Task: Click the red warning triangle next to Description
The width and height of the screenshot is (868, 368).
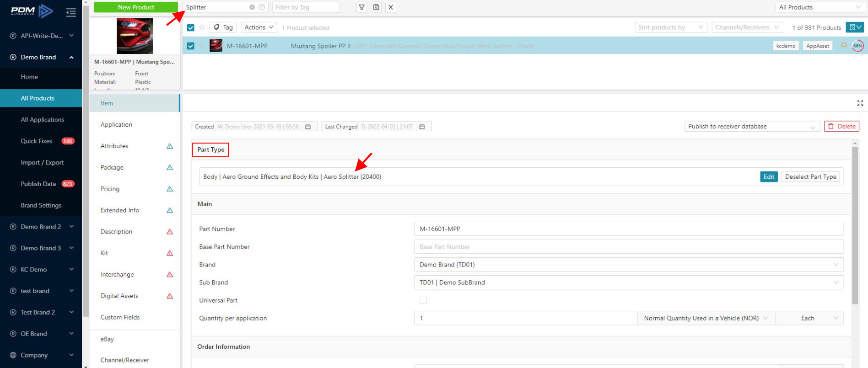Action: (x=170, y=232)
